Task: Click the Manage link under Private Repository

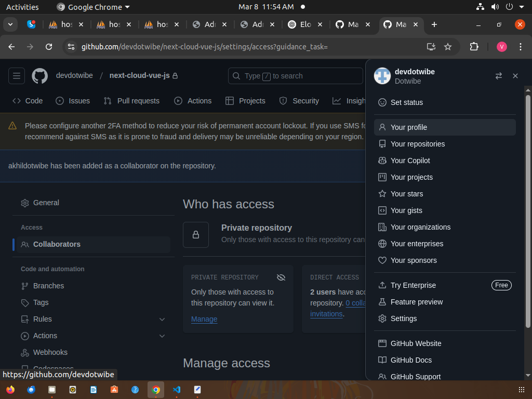Action: pyautogui.click(x=204, y=319)
